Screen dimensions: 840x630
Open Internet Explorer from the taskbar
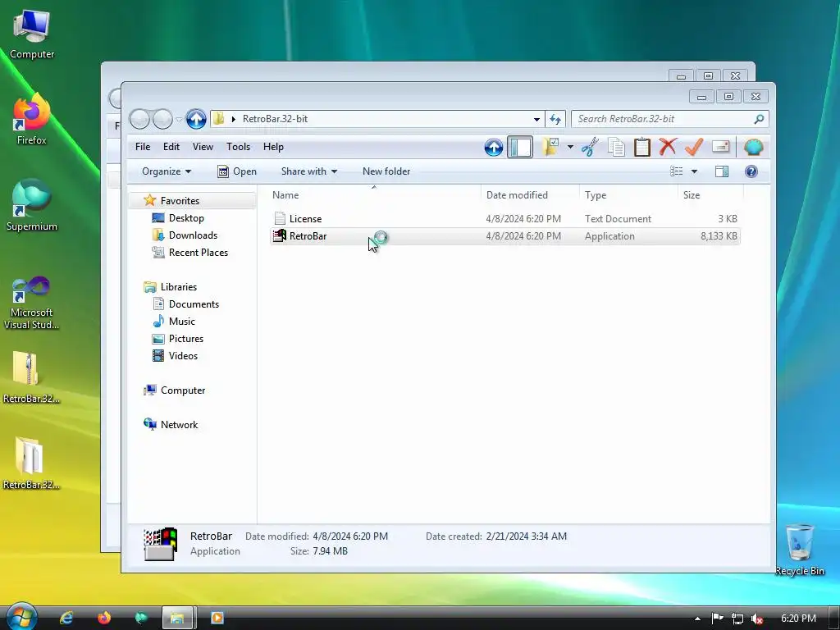(x=66, y=619)
